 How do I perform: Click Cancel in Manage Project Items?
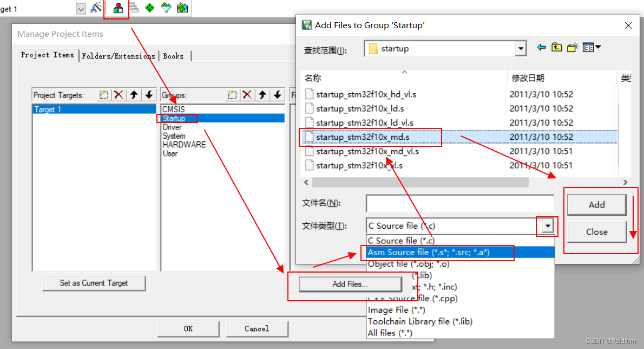click(257, 329)
